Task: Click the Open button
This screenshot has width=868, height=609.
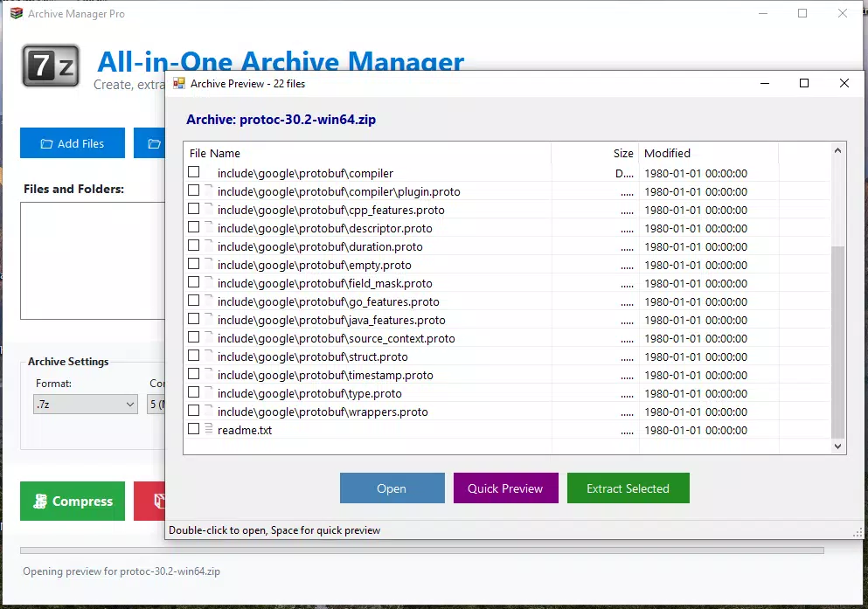Action: [392, 488]
